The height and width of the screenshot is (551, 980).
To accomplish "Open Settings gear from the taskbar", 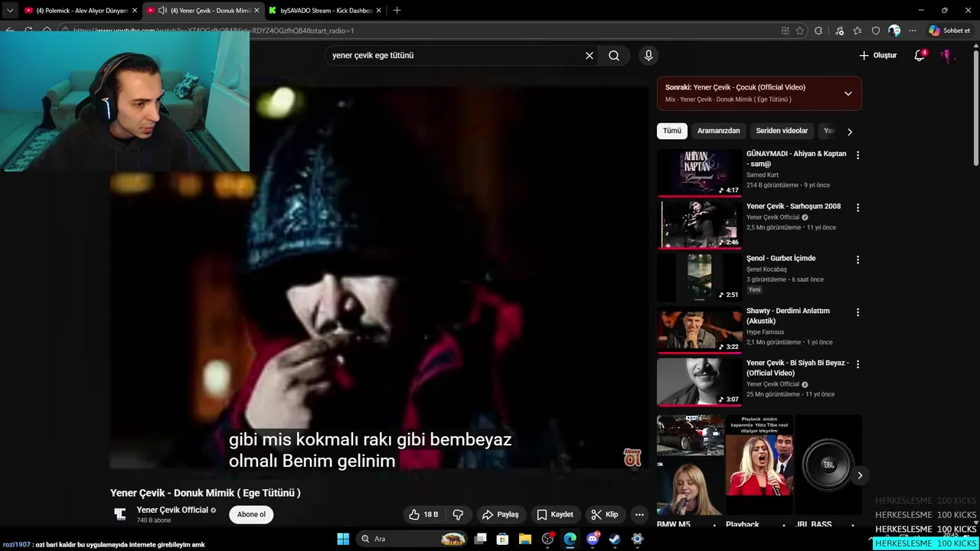I will [637, 539].
